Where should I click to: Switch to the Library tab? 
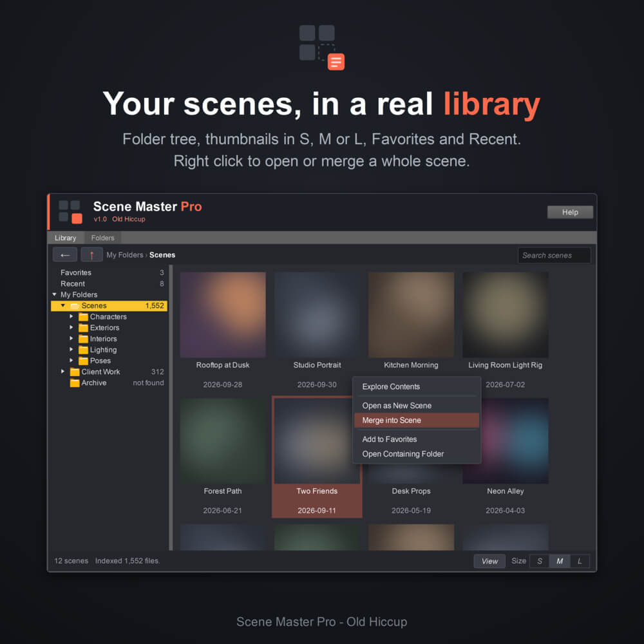(x=66, y=238)
